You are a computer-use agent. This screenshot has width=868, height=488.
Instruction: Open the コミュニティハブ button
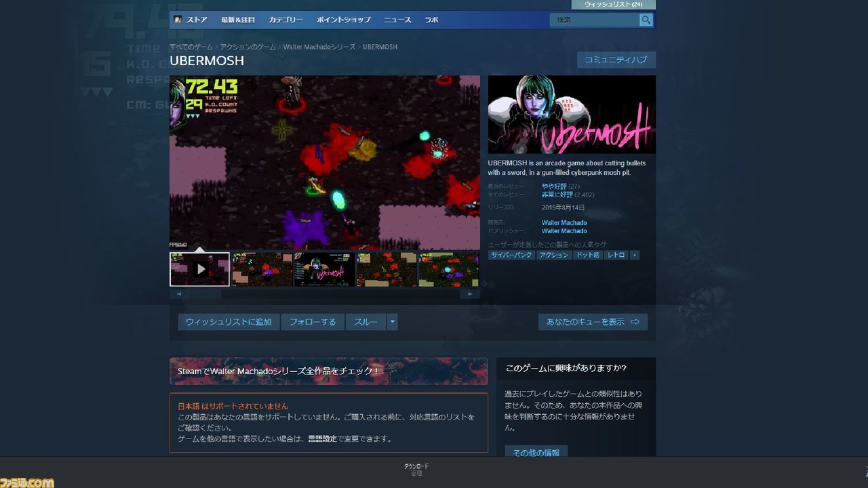point(616,60)
